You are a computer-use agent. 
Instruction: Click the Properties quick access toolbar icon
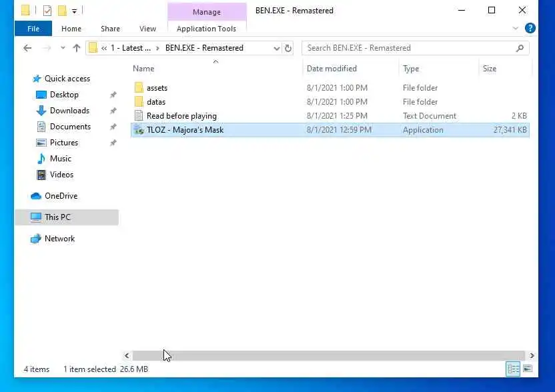[47, 11]
